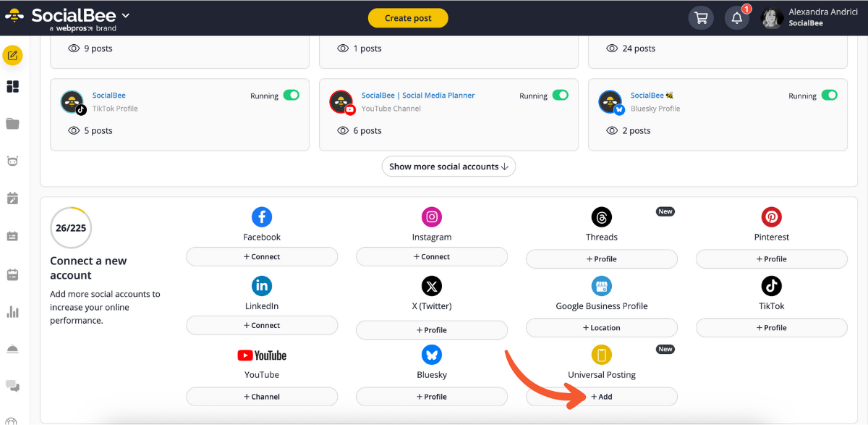
Task: Open the chat bubbles sidebar item
Action: click(12, 386)
